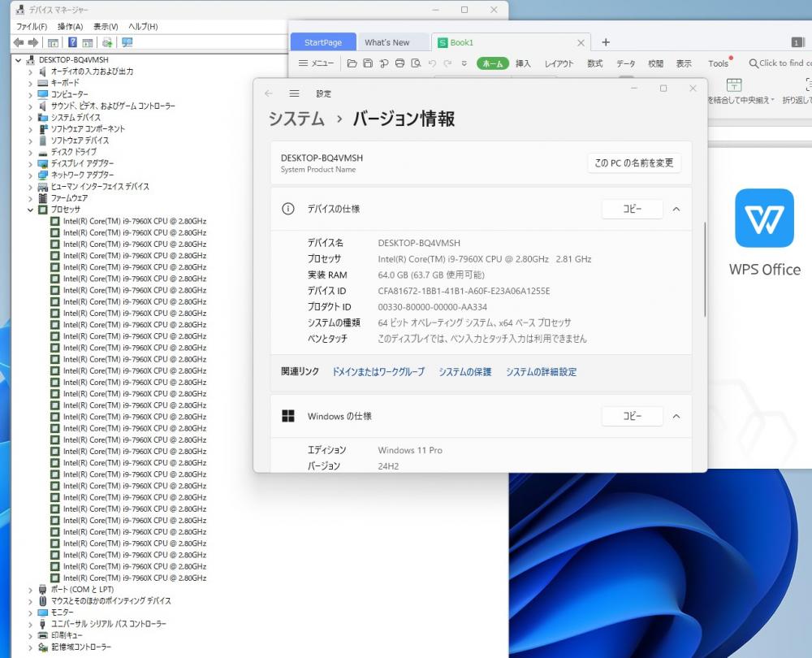Screen dimensions: 812x658
Task: Open 操作 menu in Device Manager
Action: coord(70,27)
